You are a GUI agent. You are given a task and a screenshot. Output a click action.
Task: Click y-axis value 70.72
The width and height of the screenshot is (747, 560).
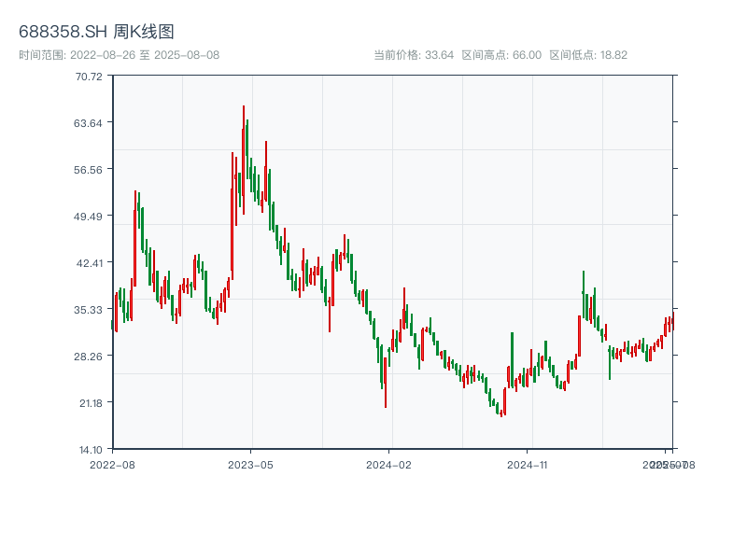click(x=89, y=77)
